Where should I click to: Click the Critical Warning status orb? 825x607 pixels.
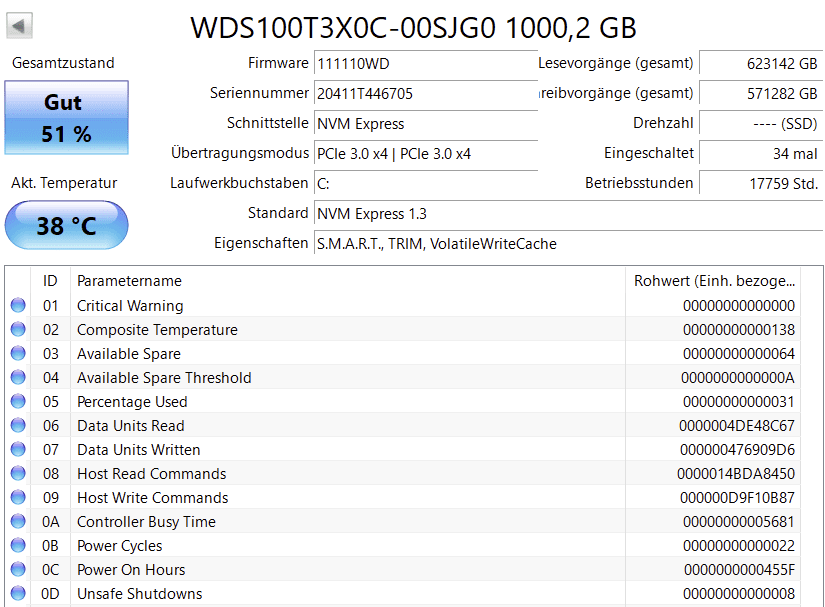pyautogui.click(x=18, y=306)
